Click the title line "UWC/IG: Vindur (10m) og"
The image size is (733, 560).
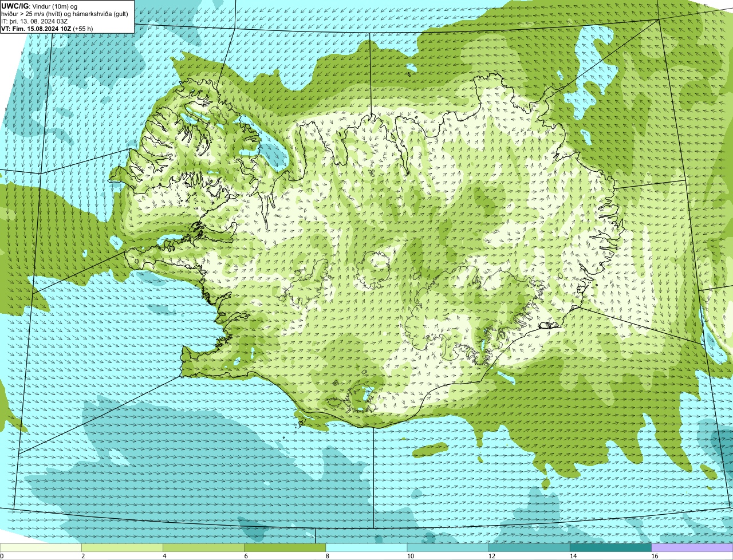39,6
